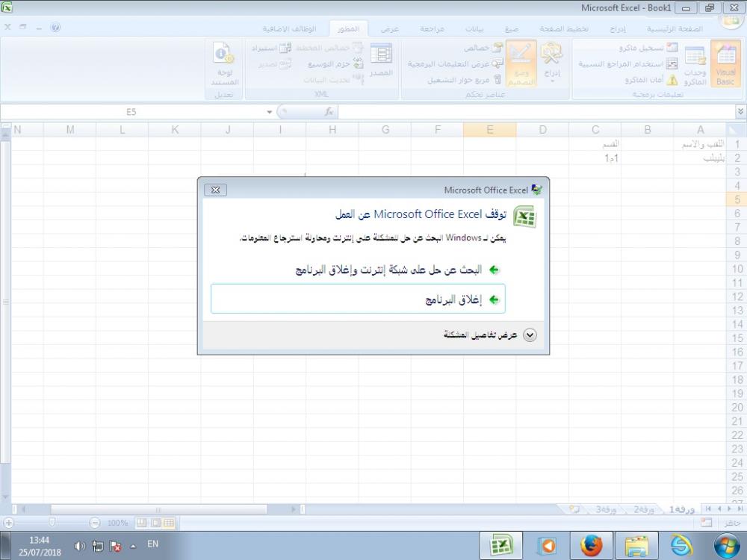Click the horizontal scrollbar thumb
Screen dimensions: 747x560
pyautogui.click(x=158, y=509)
